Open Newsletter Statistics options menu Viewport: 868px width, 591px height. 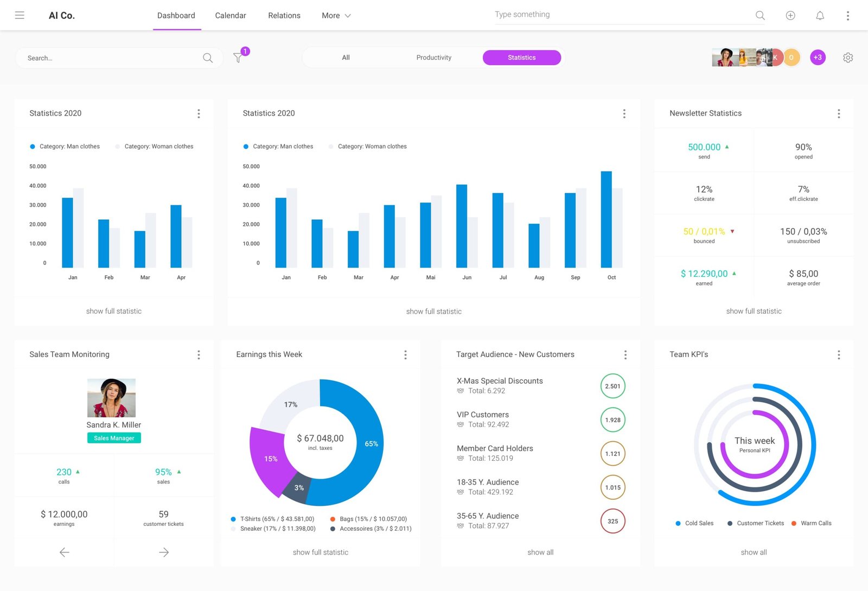(x=839, y=113)
